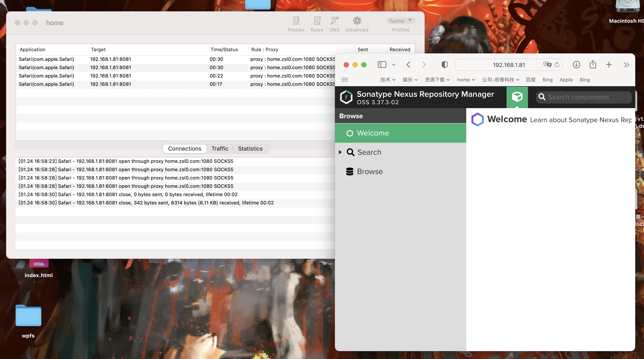Select the home profile dropdown

[400, 20]
